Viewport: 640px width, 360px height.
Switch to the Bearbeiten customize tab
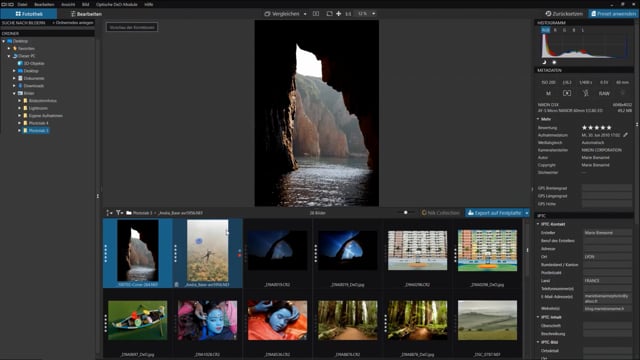coord(86,14)
